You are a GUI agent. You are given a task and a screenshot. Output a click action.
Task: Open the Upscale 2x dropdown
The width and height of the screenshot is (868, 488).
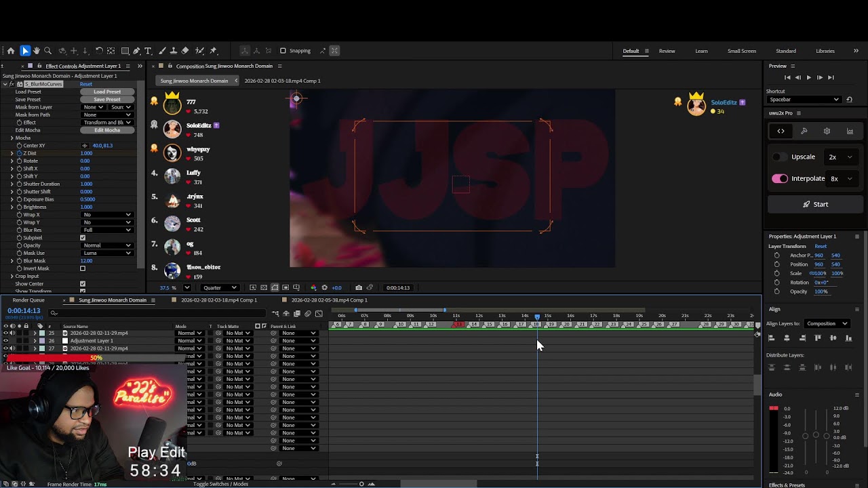(840, 157)
